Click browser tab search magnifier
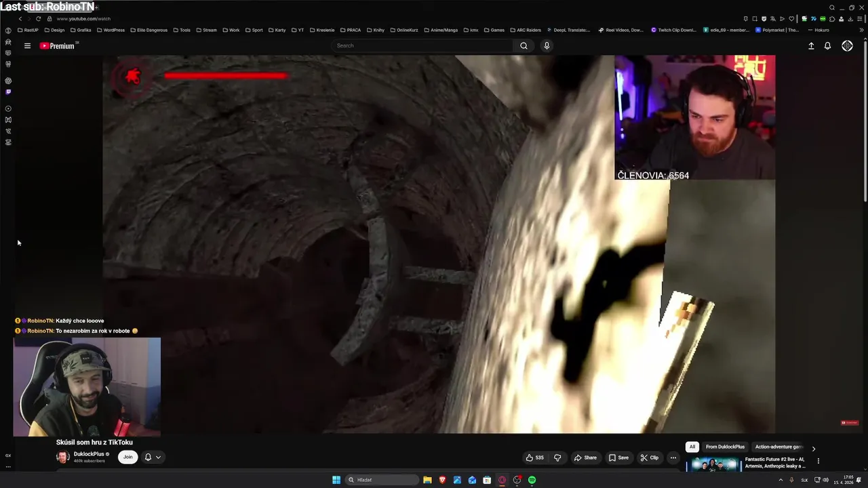 [x=832, y=7]
